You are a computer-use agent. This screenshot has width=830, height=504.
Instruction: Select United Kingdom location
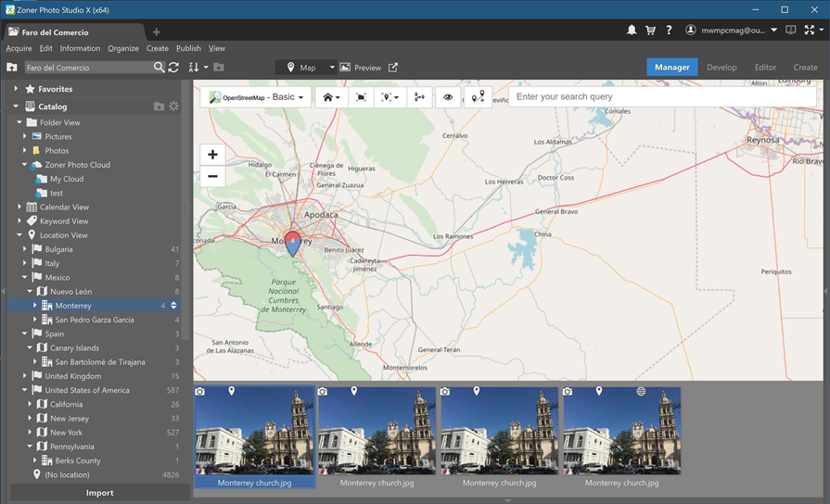pos(73,376)
